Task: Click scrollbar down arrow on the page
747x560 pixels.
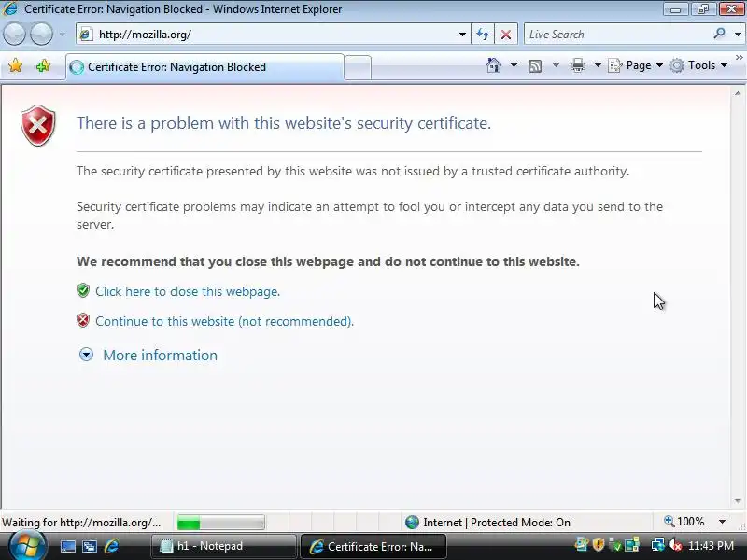Action: coord(738,501)
